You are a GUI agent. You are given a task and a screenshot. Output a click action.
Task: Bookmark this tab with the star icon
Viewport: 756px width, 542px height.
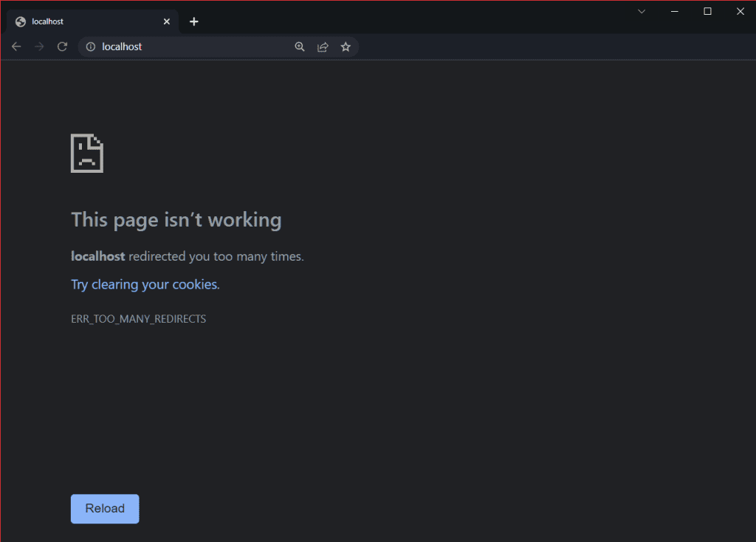(346, 47)
